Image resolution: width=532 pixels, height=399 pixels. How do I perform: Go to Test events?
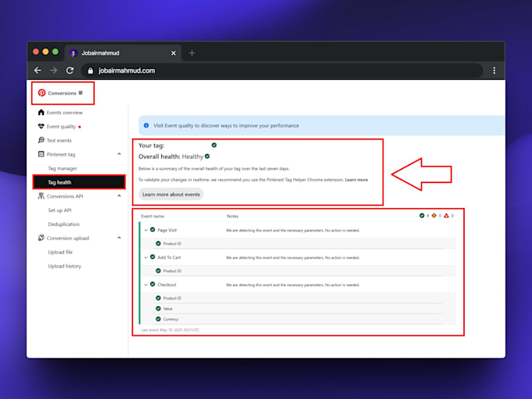(x=59, y=141)
